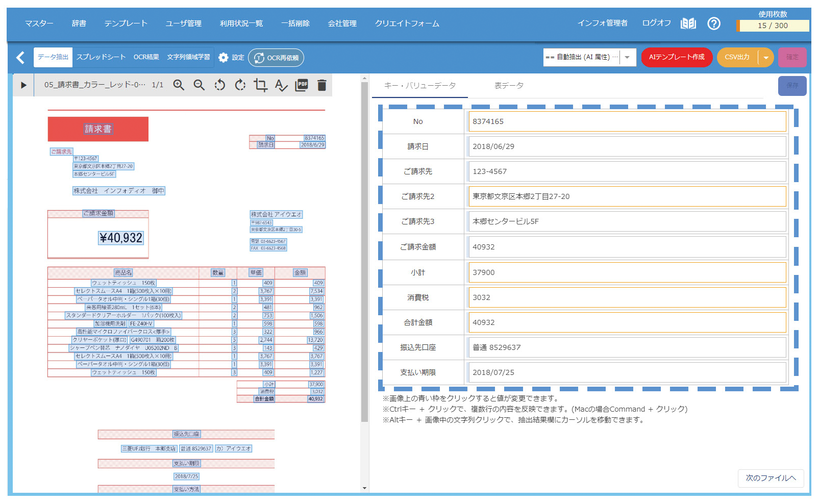
Task: Select the キー・バリューデータ tab
Action: click(420, 86)
